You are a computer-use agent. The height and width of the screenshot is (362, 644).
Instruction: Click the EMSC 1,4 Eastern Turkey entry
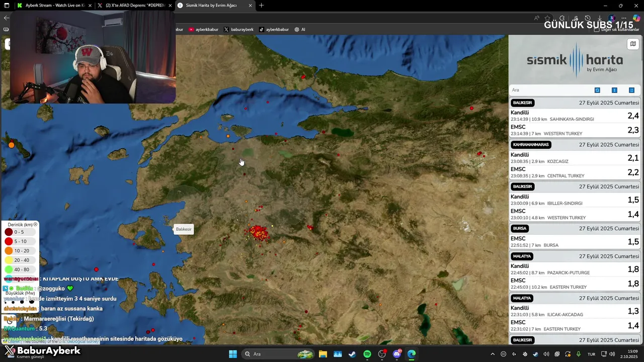(x=575, y=325)
